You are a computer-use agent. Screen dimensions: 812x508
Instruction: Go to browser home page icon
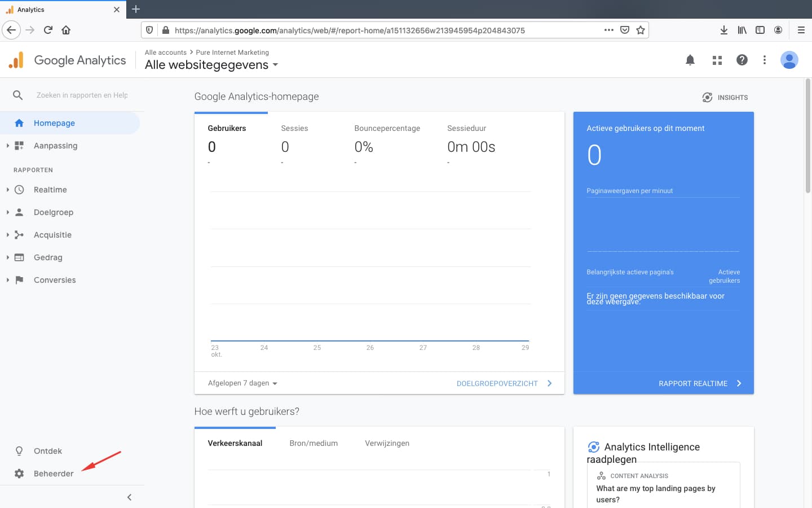pos(66,30)
